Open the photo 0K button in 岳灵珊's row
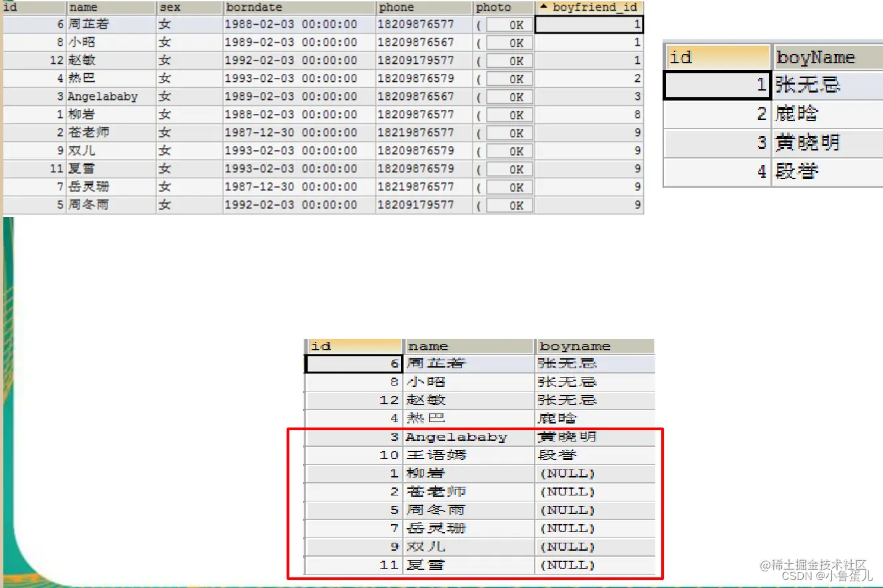The image size is (883, 588). tap(509, 187)
